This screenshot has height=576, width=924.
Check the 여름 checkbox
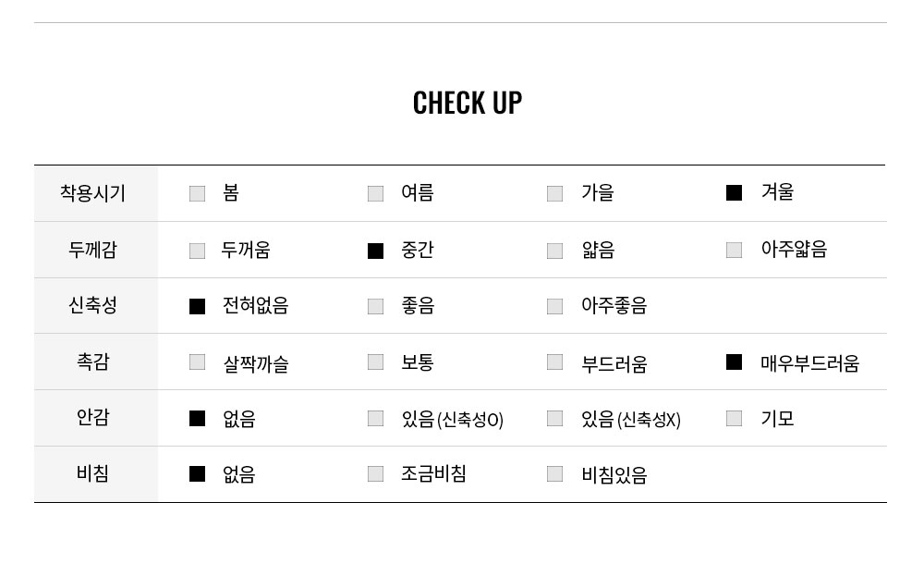[375, 193]
